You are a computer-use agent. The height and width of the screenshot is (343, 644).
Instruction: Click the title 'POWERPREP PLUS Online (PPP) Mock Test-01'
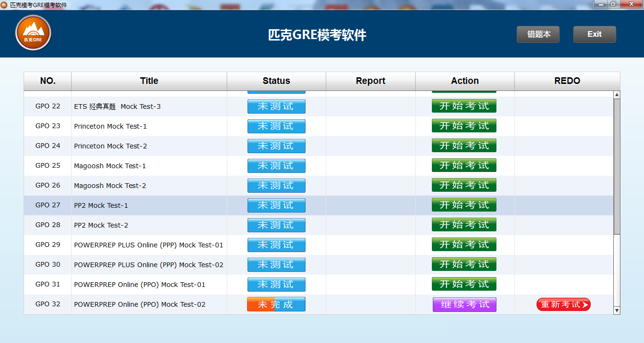coord(149,245)
